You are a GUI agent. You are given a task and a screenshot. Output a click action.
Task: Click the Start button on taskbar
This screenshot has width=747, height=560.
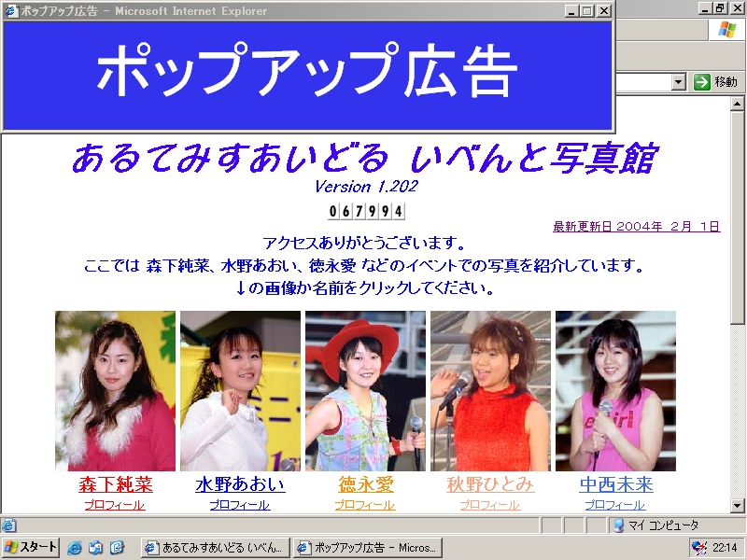30,547
